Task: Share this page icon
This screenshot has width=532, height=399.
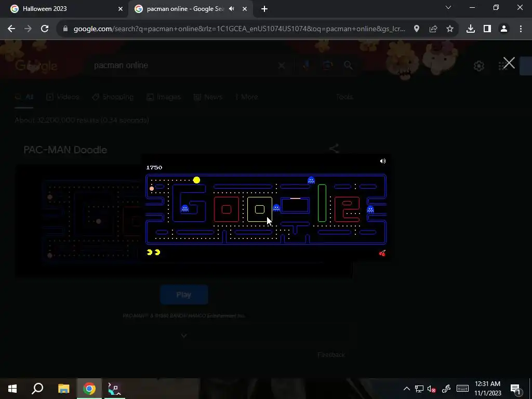Action: point(433,29)
